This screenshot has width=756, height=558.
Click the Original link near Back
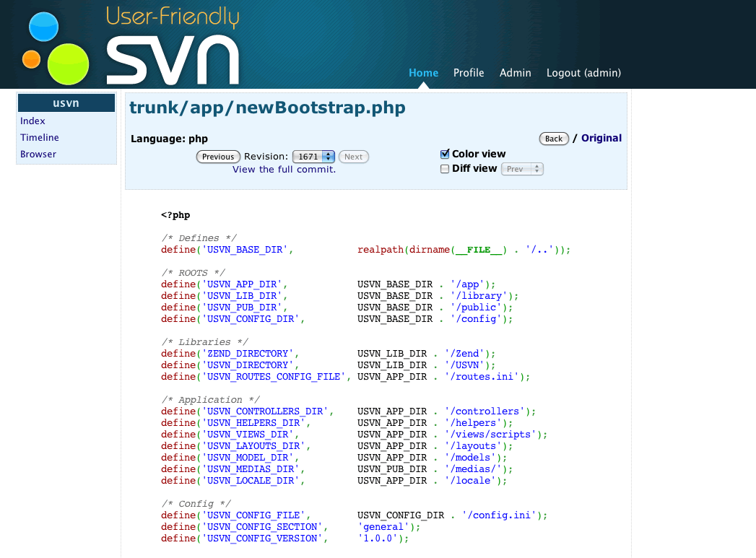click(601, 138)
